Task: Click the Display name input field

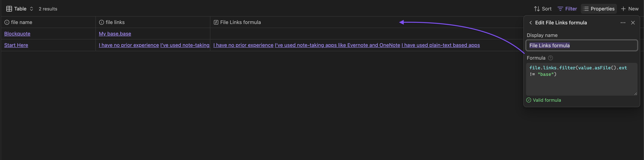Action: pyautogui.click(x=582, y=46)
